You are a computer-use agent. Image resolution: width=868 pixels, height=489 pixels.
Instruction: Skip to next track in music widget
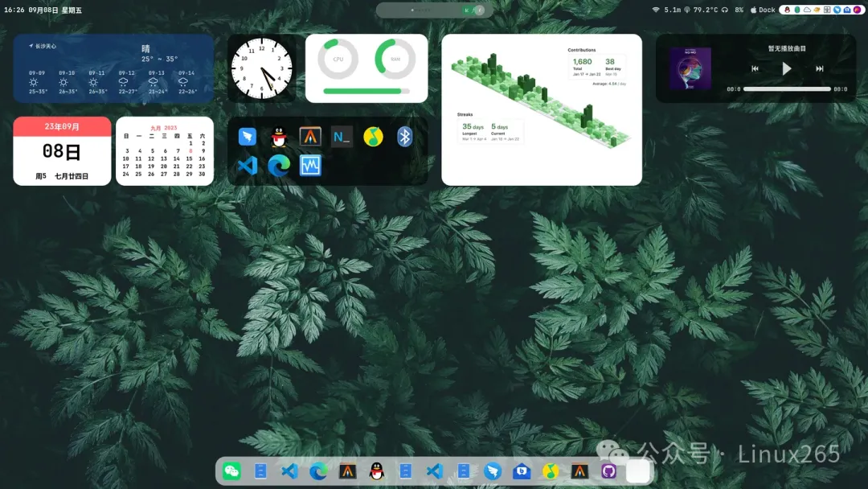[x=819, y=68]
